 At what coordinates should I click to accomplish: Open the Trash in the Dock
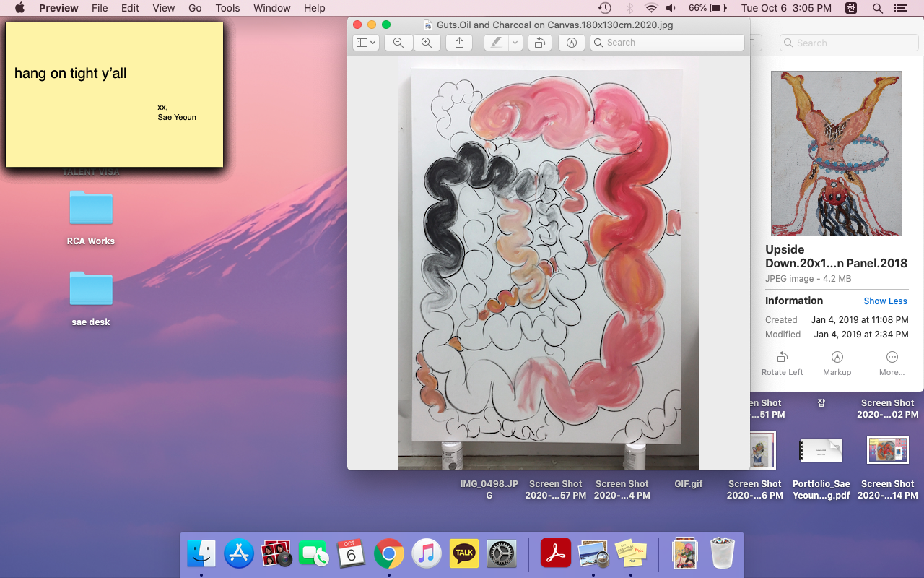[722, 554]
